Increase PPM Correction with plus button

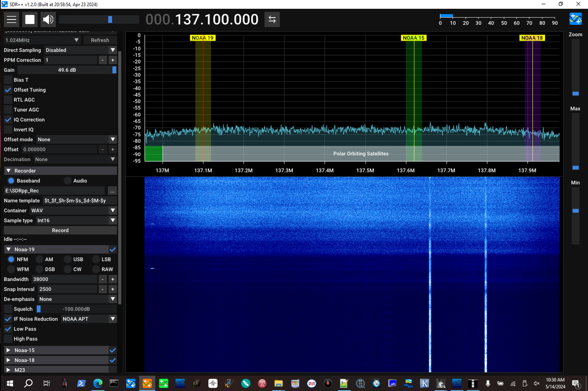click(x=113, y=60)
